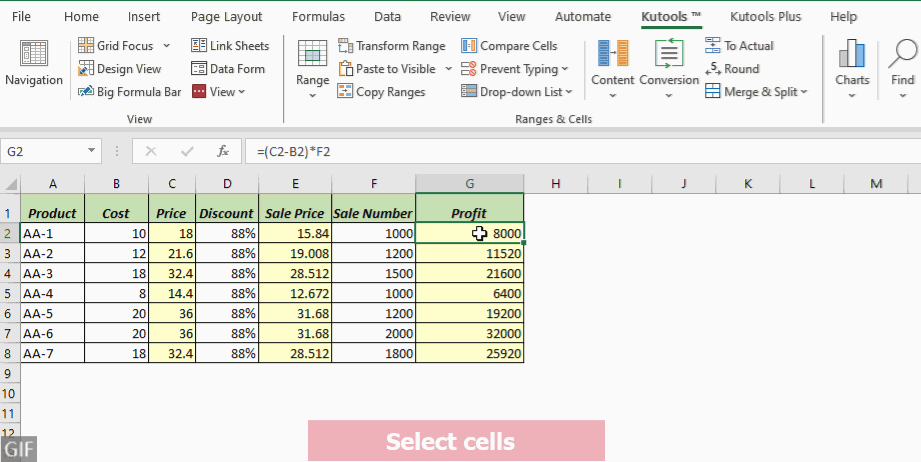Screen dimensions: 921x462
Task: Click Paste to Visible
Action: point(388,69)
